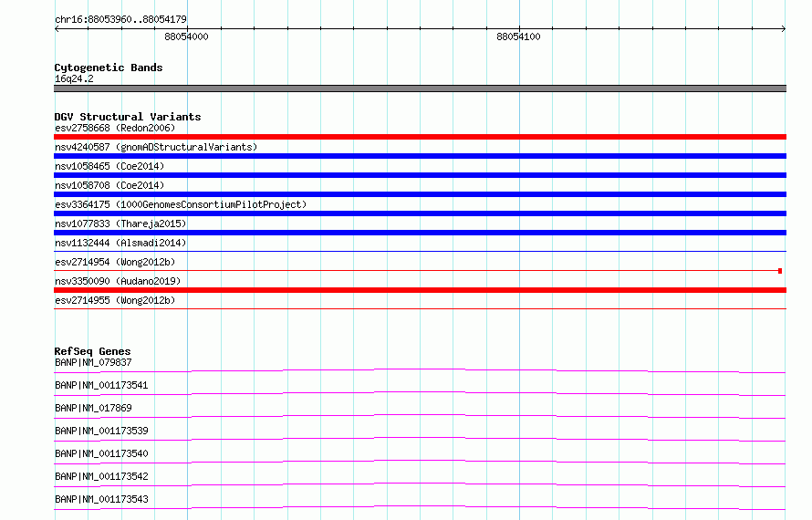Open the BANP|NM_001173543 transcript label
Screen dimensions: 812x520
click(101, 499)
